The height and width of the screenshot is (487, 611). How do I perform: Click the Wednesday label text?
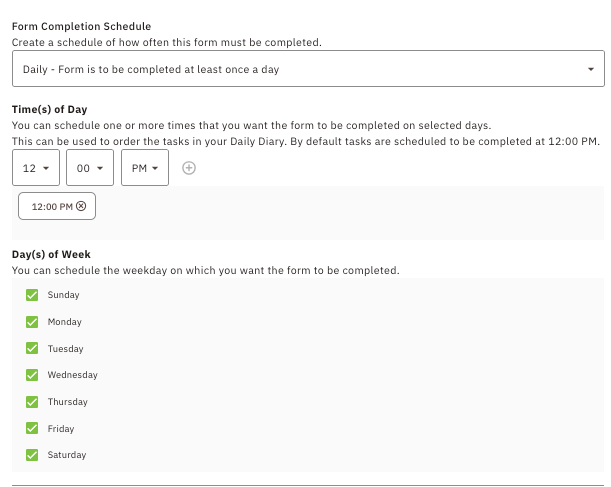(72, 375)
